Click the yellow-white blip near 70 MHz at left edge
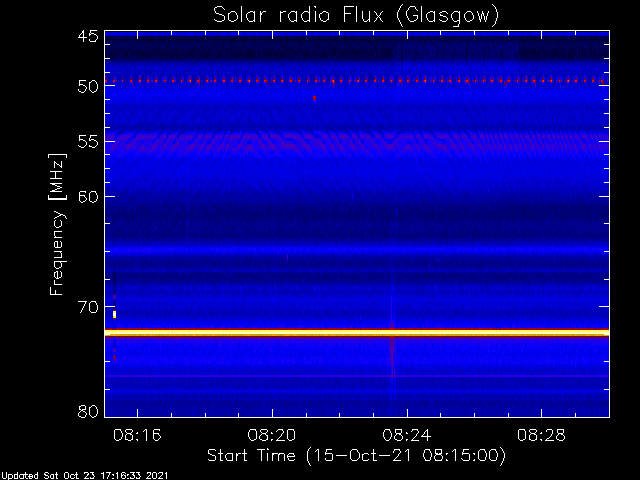Image resolution: width=640 pixels, height=480 pixels. 115,314
